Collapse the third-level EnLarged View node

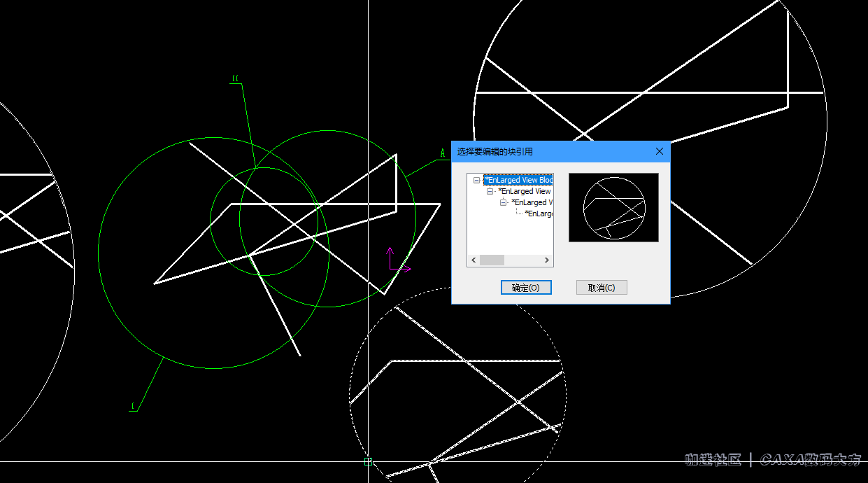[x=504, y=202]
